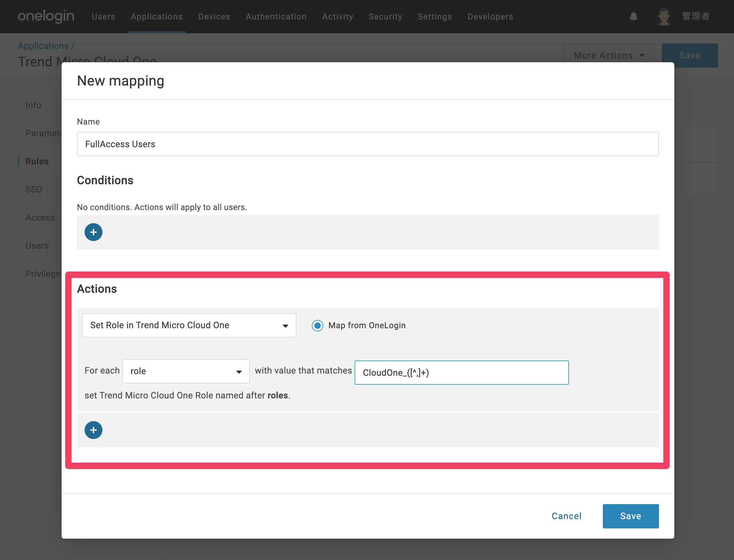The image size is (734, 560).
Task: Open the notifications bell icon
Action: pyautogui.click(x=633, y=16)
